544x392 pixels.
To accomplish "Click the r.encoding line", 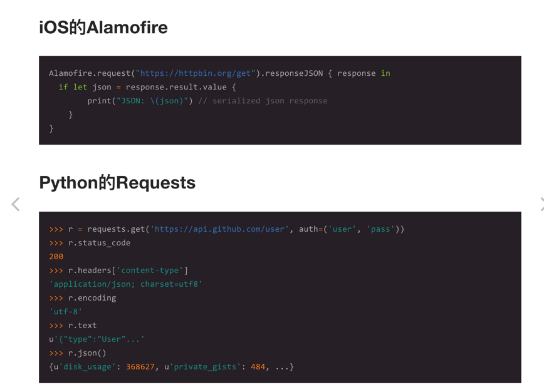I will point(83,298).
